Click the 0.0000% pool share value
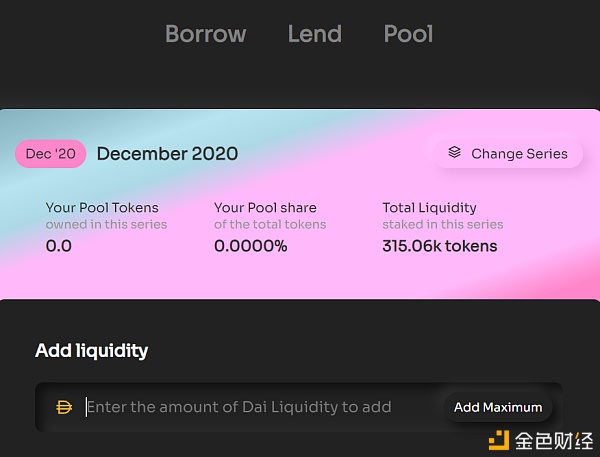This screenshot has width=600, height=457. tap(251, 246)
